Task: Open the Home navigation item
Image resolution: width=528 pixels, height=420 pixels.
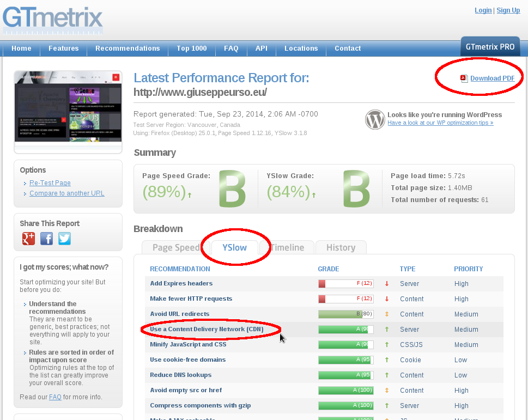Action: click(22, 48)
